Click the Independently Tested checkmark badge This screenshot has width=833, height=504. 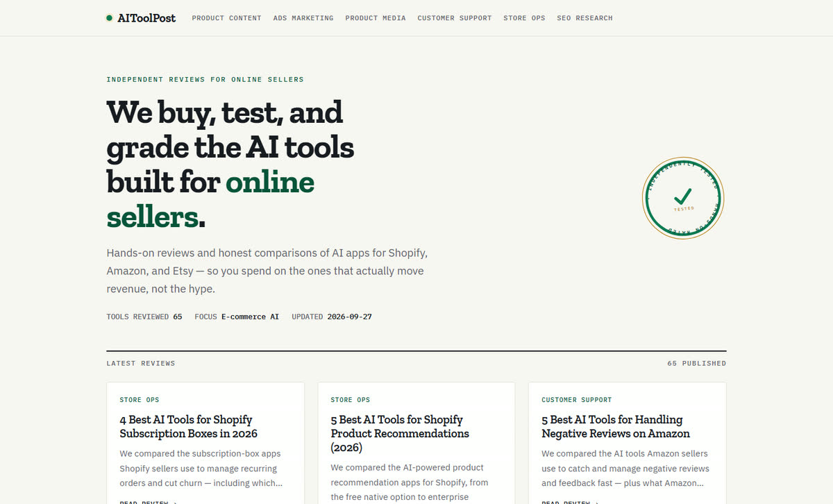tap(683, 198)
